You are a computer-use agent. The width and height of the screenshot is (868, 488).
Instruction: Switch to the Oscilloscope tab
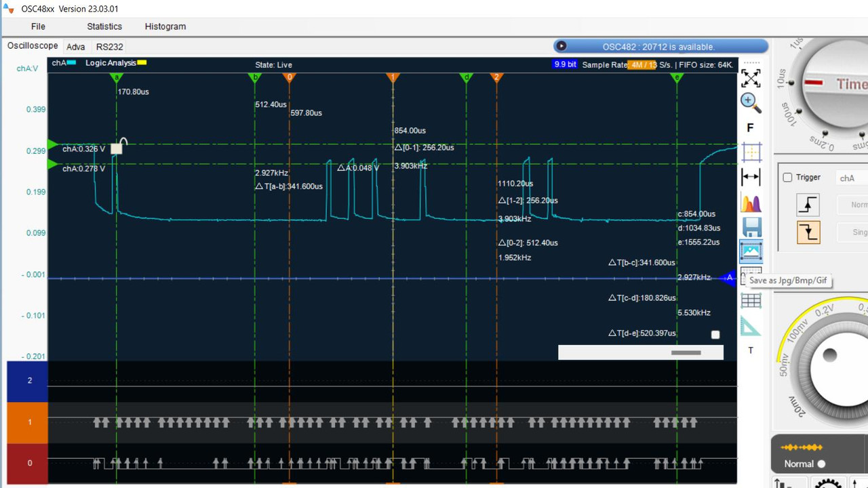point(33,46)
